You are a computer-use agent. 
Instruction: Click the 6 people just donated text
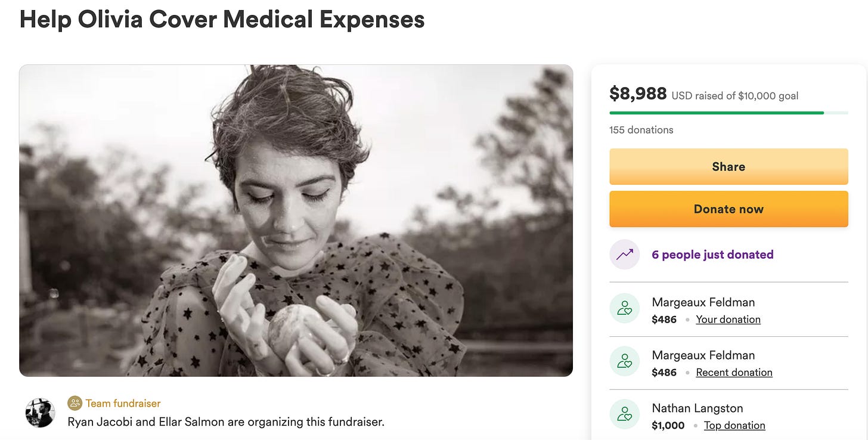[x=712, y=255]
